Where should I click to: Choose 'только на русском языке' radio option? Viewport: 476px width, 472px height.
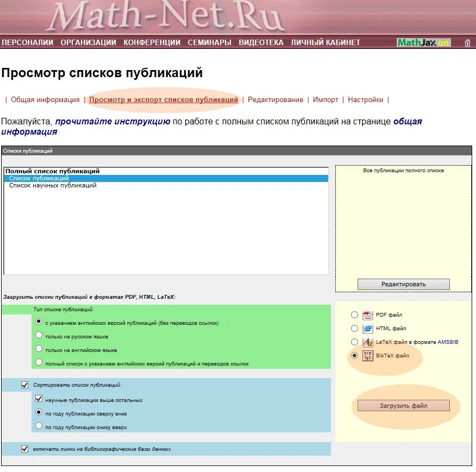click(x=39, y=335)
